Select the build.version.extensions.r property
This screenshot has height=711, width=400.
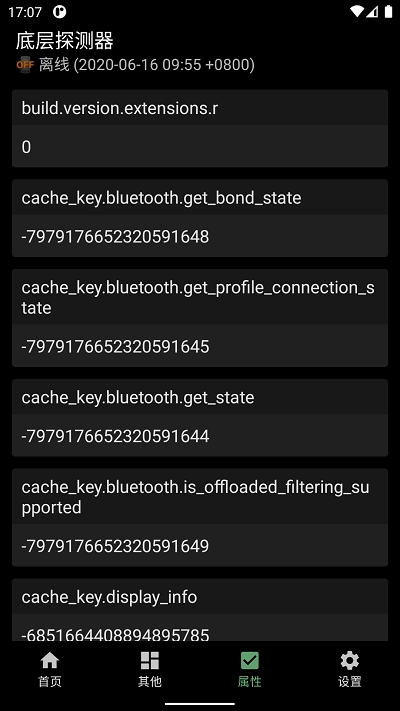120,108
